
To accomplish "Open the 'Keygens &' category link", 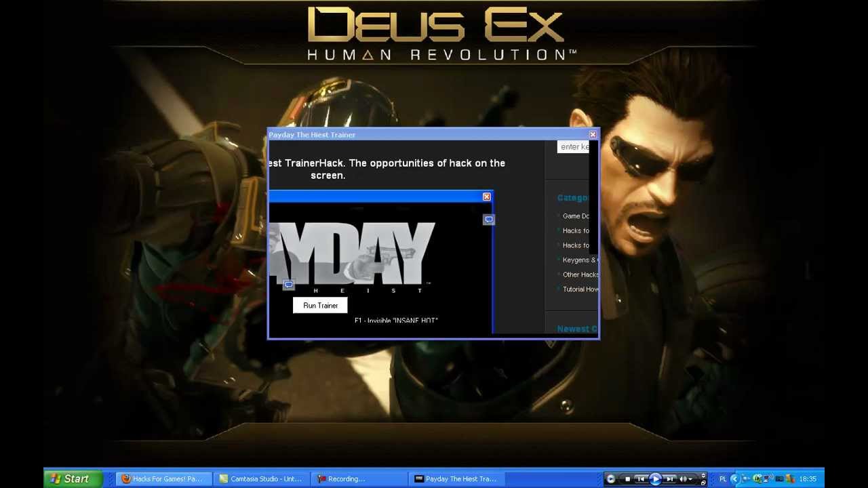I will tap(580, 260).
